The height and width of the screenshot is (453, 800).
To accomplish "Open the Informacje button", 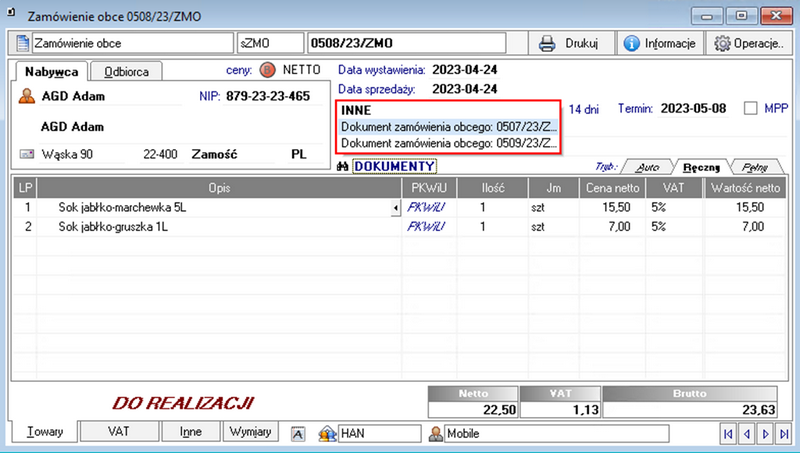I will point(661,43).
